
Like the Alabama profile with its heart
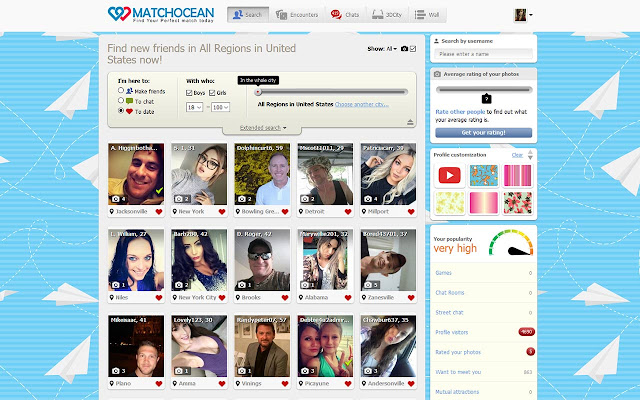pyautogui.click(x=348, y=298)
